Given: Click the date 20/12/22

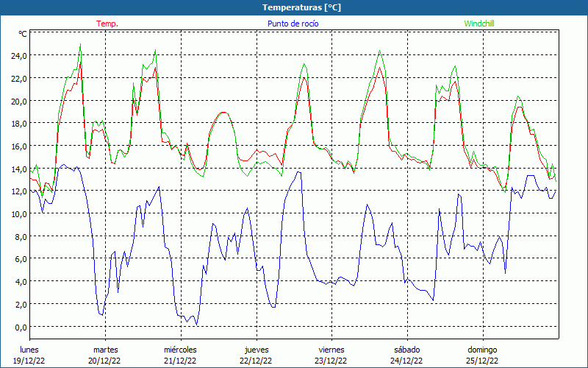Looking at the screenshot, I should 104,361.
